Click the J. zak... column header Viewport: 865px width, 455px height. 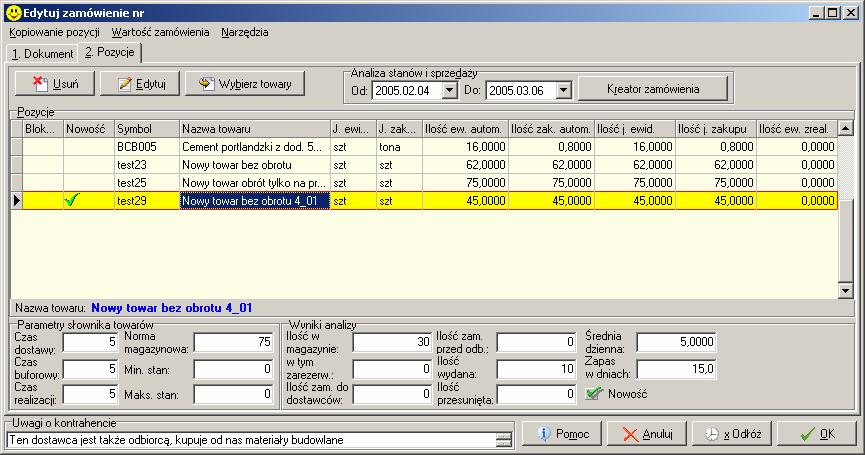[399, 129]
